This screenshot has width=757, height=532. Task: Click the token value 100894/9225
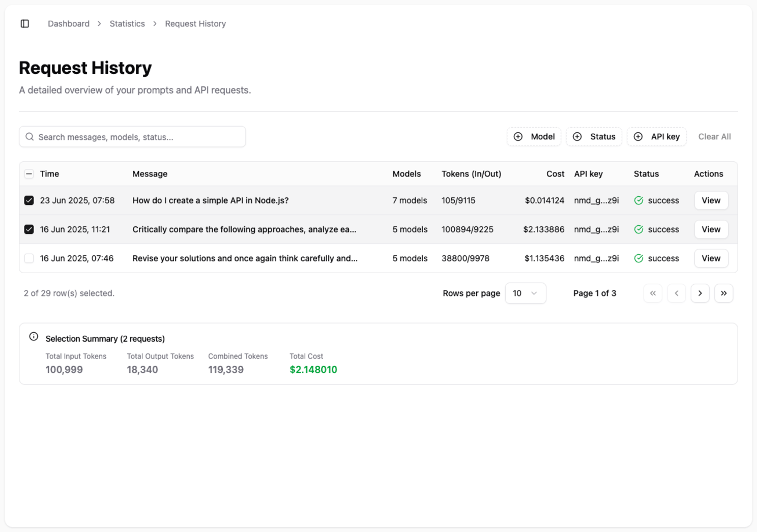468,229
